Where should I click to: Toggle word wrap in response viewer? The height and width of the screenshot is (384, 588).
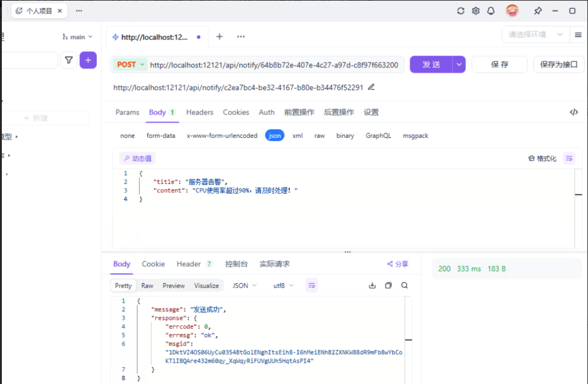(x=312, y=285)
